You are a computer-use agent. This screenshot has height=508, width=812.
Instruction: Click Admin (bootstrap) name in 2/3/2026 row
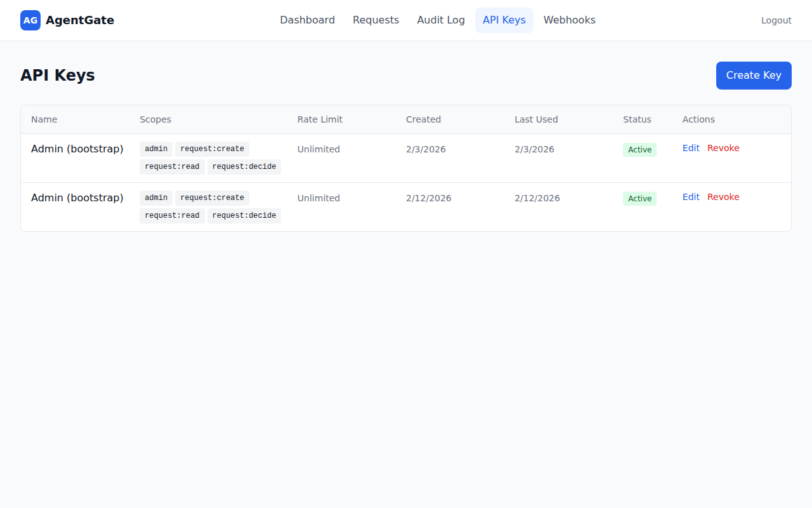77,149
